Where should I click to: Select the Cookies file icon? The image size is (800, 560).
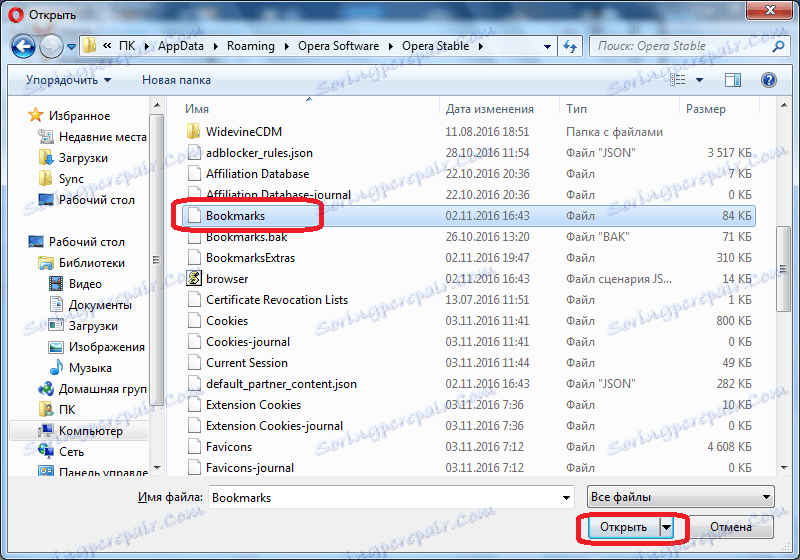point(194,321)
